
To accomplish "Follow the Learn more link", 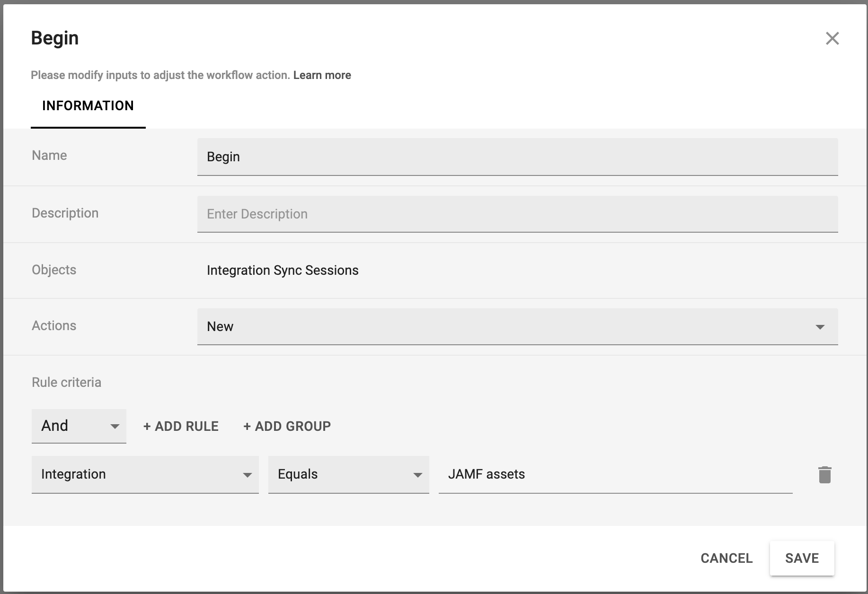I will tap(322, 75).
